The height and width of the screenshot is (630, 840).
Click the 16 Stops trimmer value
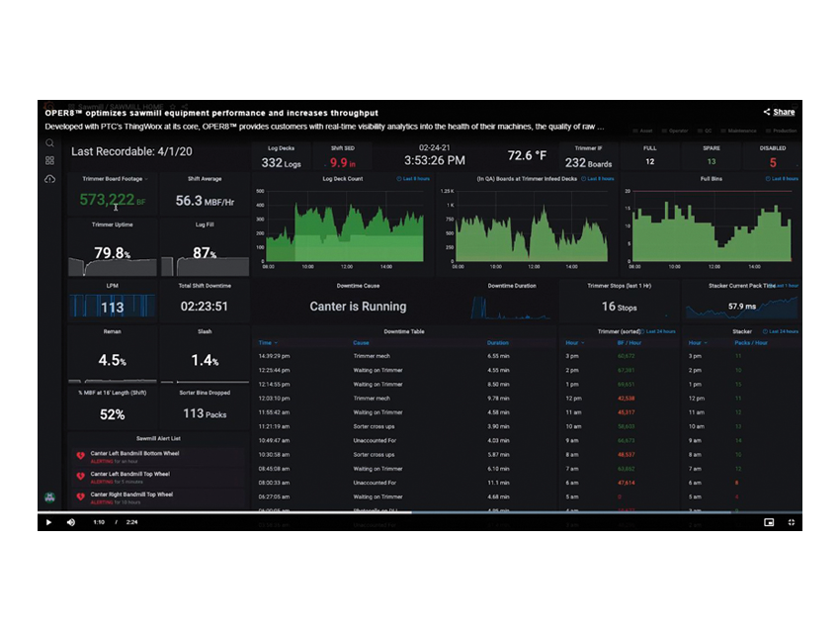click(x=620, y=307)
